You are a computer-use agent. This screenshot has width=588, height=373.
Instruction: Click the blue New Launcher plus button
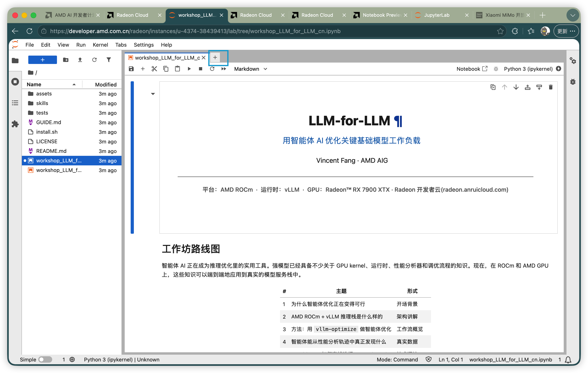tap(42, 60)
